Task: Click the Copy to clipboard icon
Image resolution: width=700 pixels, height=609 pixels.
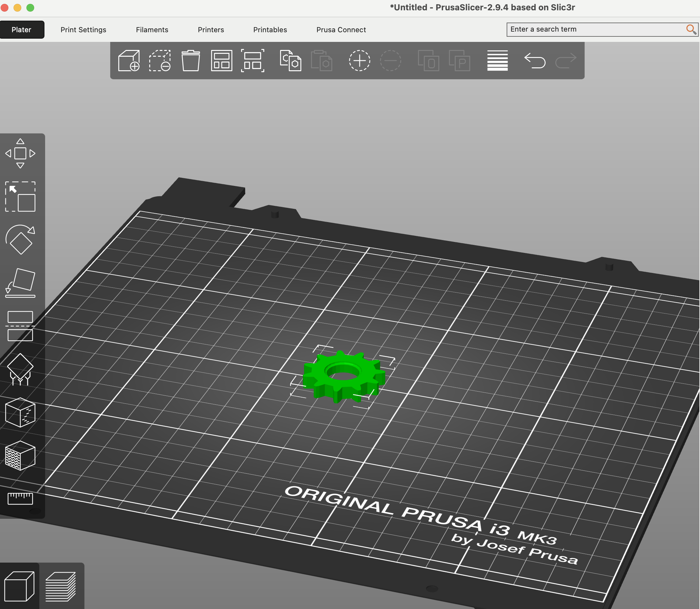Action: tap(291, 61)
